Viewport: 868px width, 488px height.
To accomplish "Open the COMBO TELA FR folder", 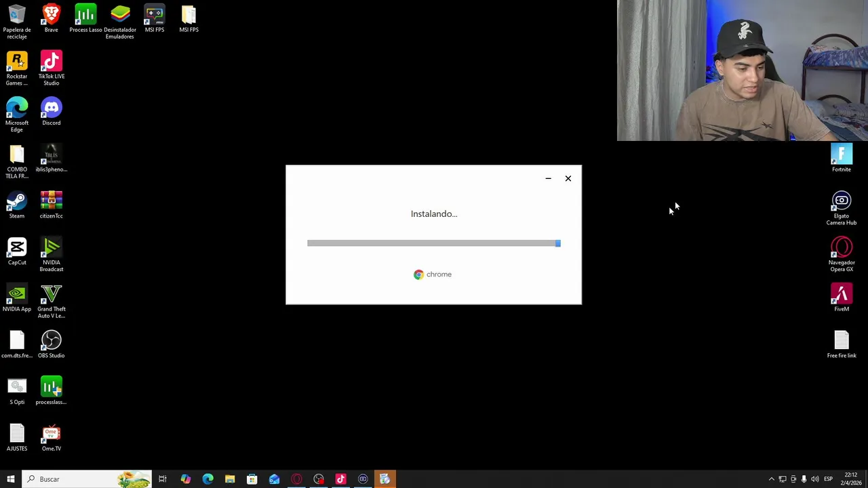I will tap(17, 161).
